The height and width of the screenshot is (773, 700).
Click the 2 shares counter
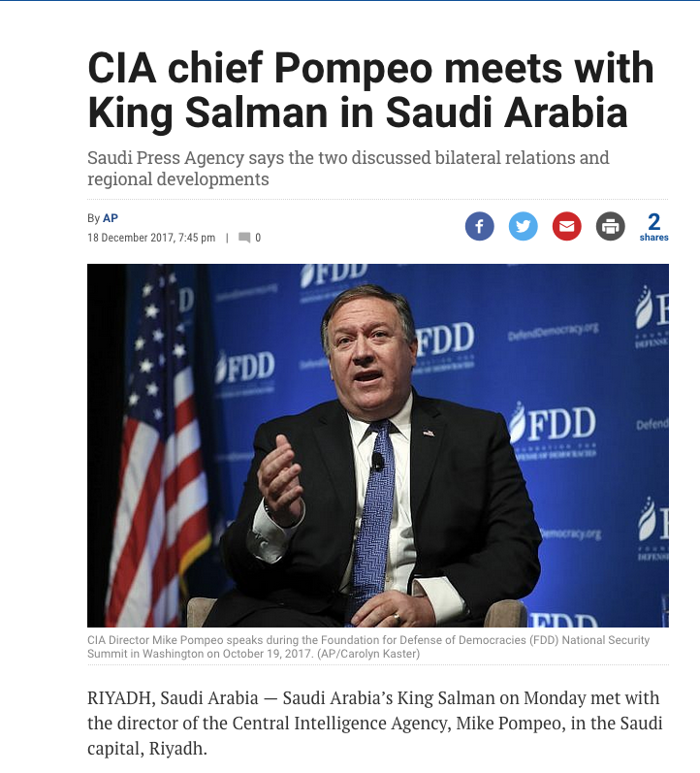point(654,221)
